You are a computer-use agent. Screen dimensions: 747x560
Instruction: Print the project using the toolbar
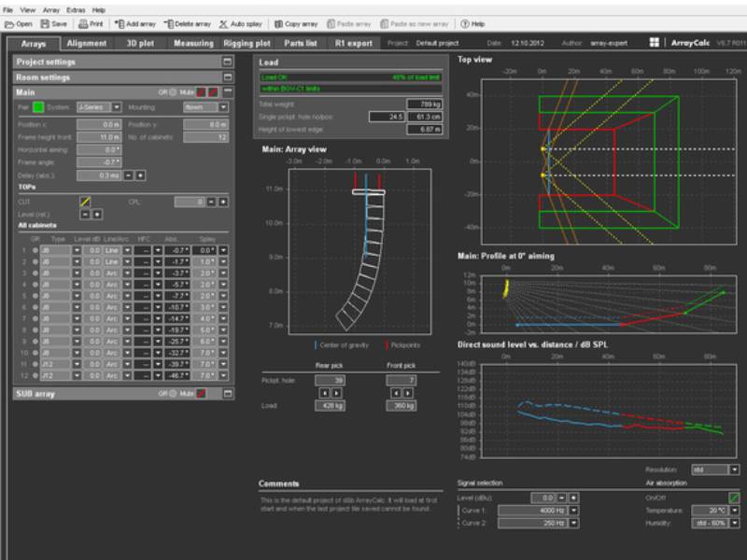pos(91,23)
